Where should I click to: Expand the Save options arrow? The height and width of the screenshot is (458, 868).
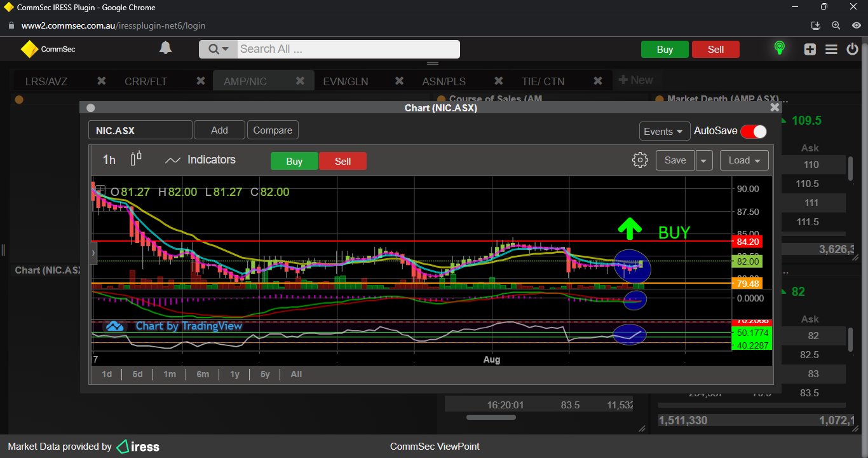coord(703,161)
